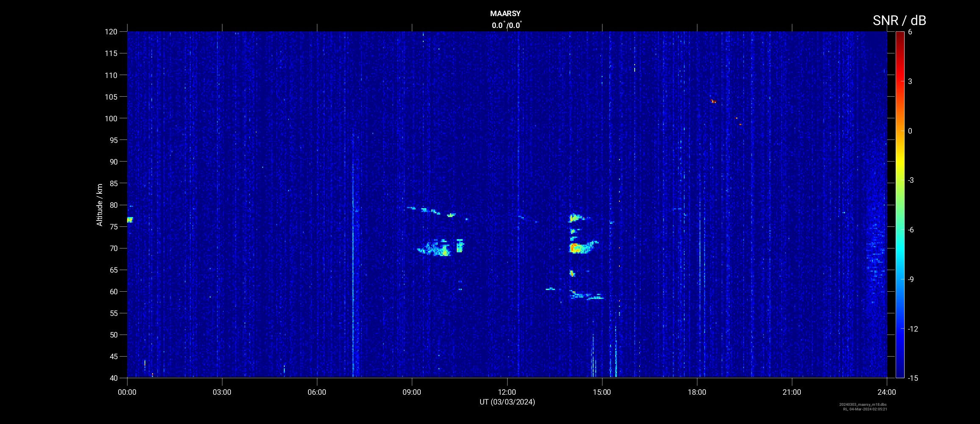Click altitude tick label 100
The image size is (980, 424).
[x=111, y=118]
